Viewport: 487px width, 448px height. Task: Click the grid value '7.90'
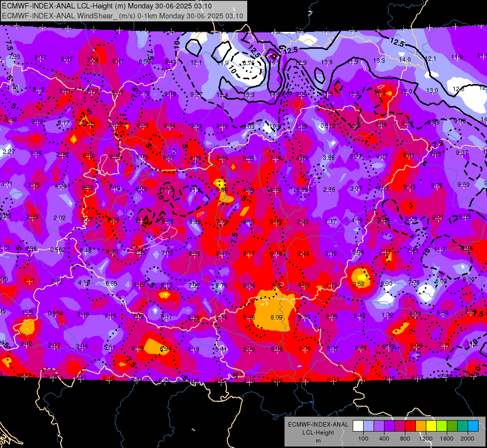tap(14, 57)
